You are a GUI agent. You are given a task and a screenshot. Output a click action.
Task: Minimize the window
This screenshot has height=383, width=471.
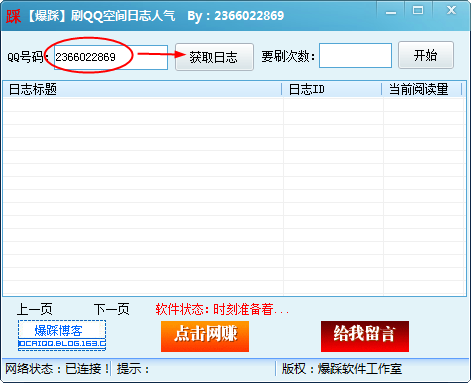[x=391, y=11]
